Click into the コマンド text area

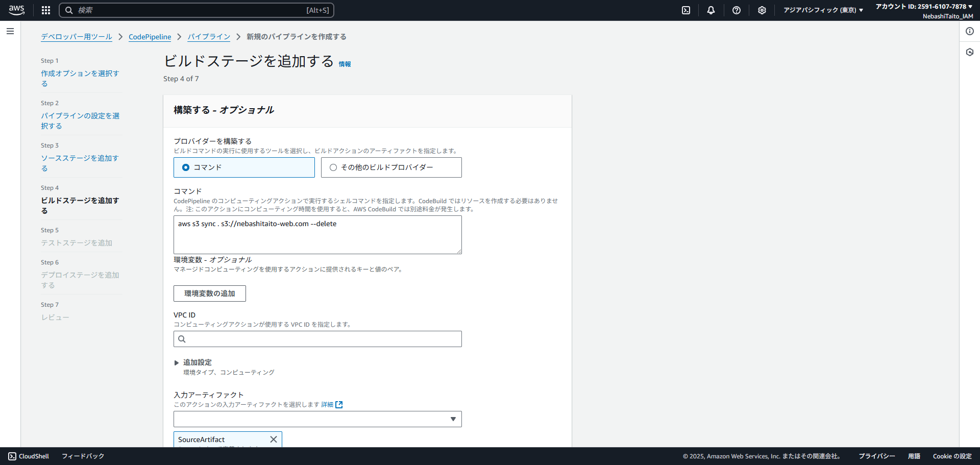point(317,235)
